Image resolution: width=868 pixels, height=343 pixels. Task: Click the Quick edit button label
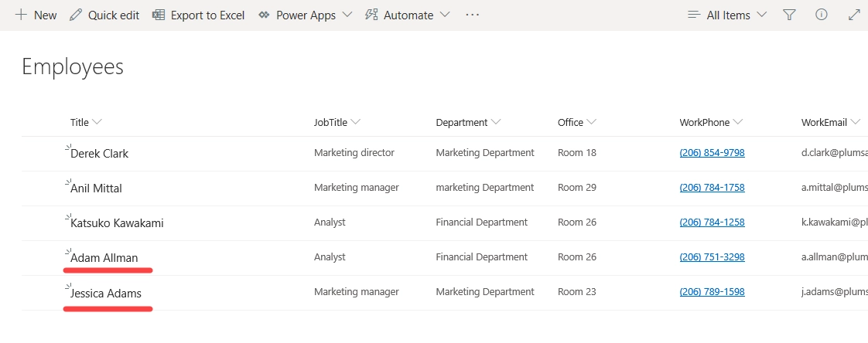(x=114, y=15)
